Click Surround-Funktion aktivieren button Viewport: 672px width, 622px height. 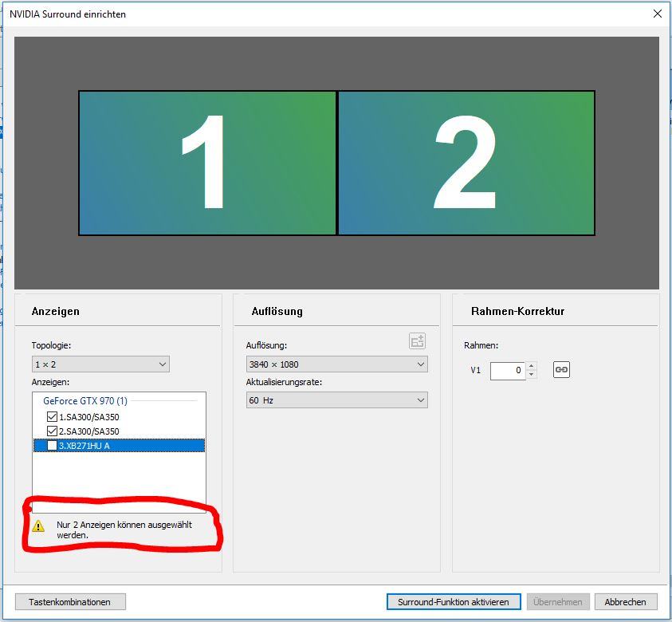(454, 602)
